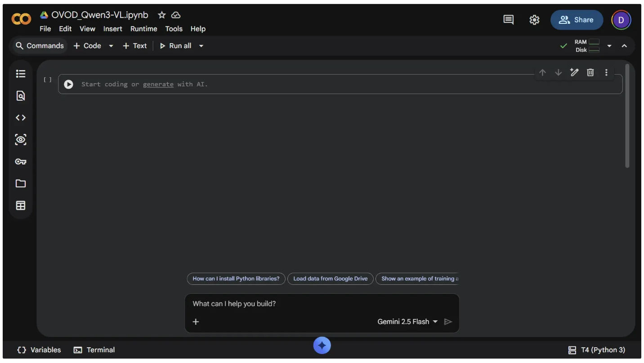The height and width of the screenshot is (363, 644).
Task: Run all cells
Action: pos(175,46)
